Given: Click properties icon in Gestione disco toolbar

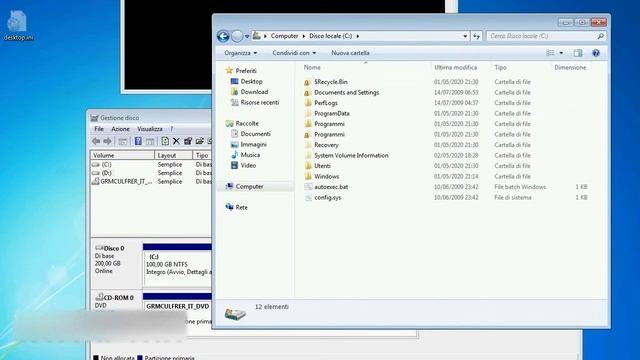Looking at the screenshot, I should 188,141.
